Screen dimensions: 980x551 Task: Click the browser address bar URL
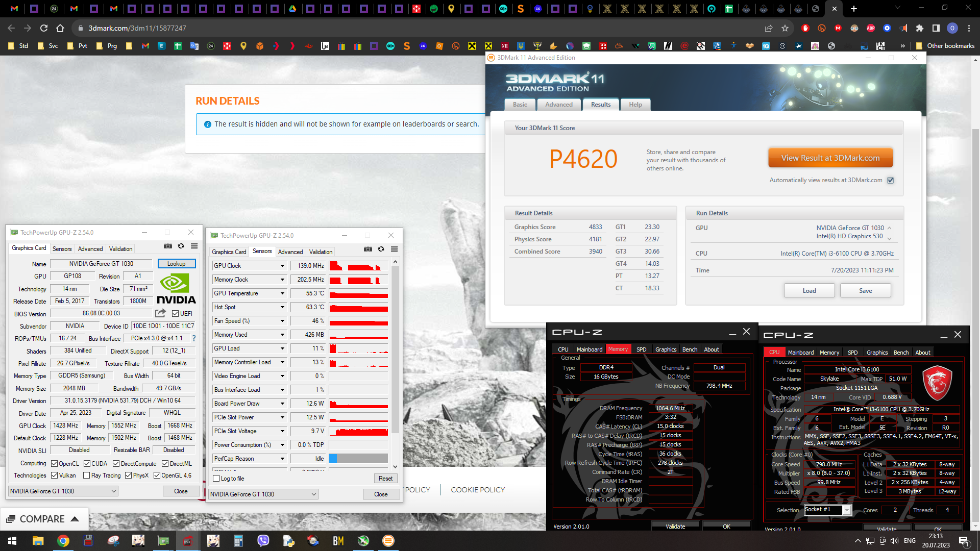137,28
